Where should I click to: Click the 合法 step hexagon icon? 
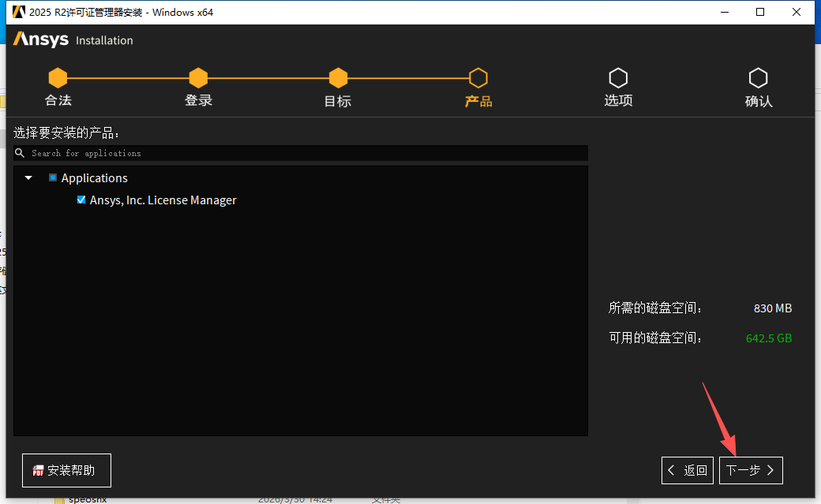(58, 77)
